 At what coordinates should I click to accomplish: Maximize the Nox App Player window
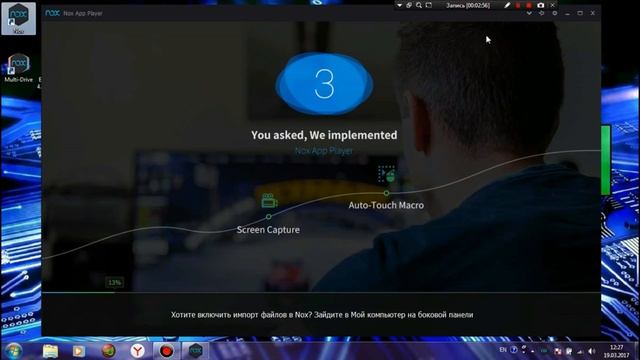(580, 13)
